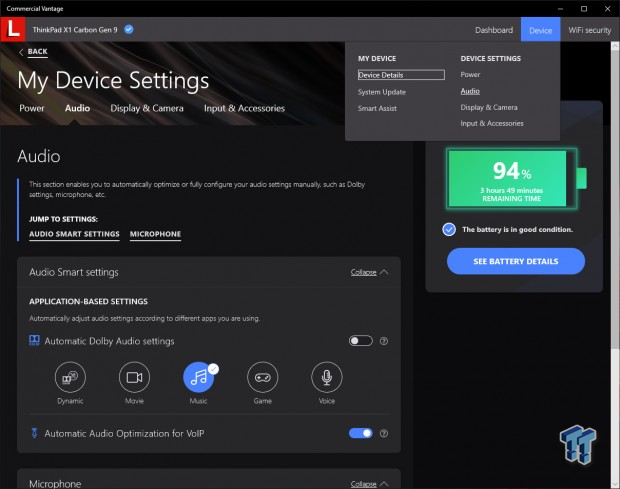Jump to AUDIO SMART SETTINGS link
This screenshot has height=489, width=620.
(74, 234)
